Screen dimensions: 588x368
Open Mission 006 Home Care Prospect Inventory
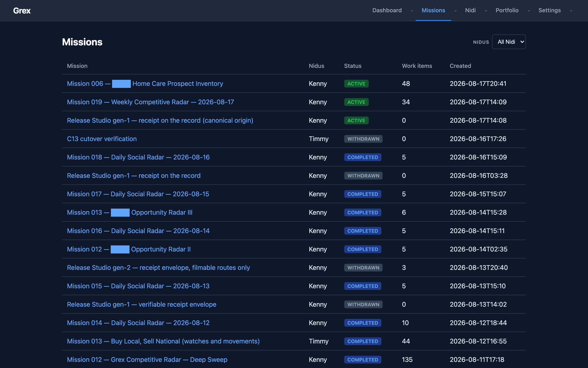[x=145, y=83]
